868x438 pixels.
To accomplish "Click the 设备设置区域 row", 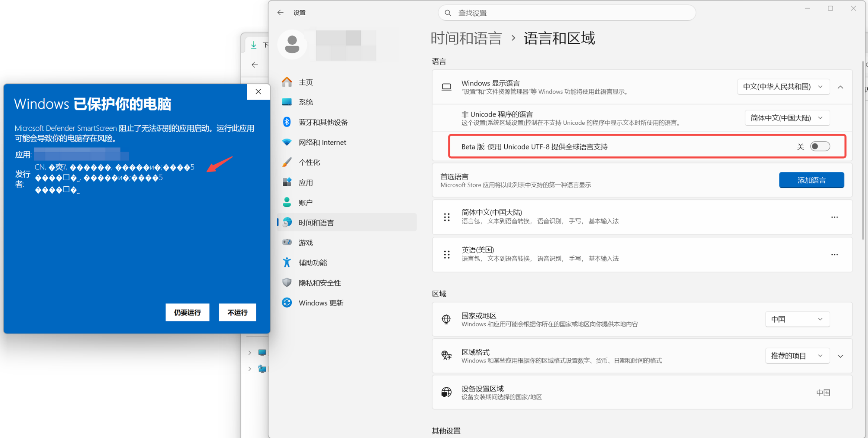I will 642,392.
